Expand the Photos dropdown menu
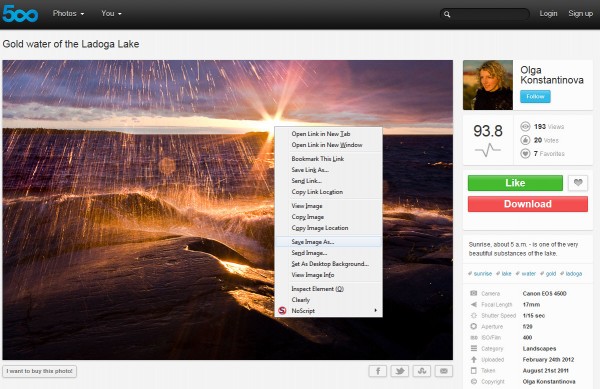 pyautogui.click(x=68, y=13)
